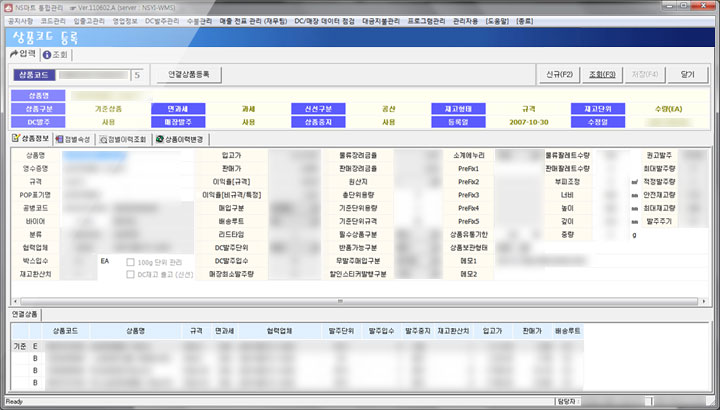Open the [도움말] menu

(497, 21)
